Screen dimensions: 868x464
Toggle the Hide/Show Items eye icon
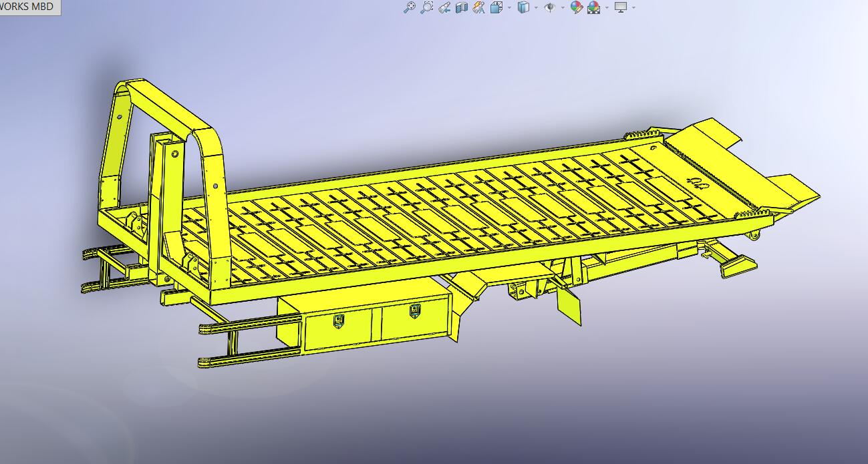pos(550,7)
